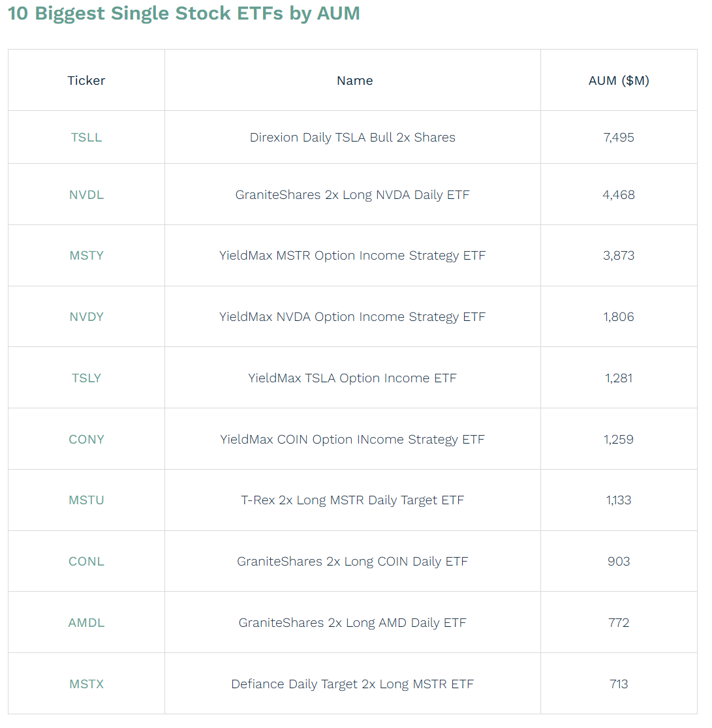
Task: Click GraniteShares 2x Long NVDA Daily ETF name
Action: 352,195
